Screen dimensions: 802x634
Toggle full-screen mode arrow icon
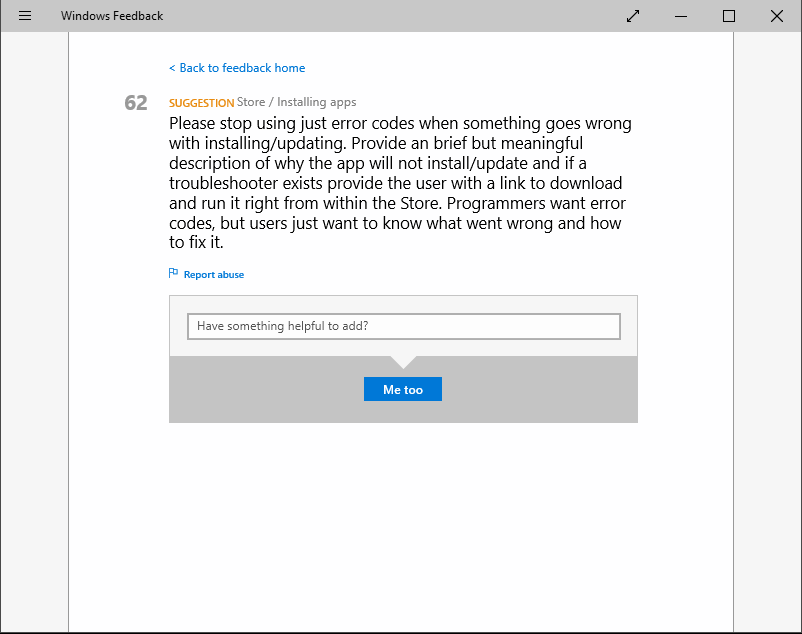click(633, 16)
